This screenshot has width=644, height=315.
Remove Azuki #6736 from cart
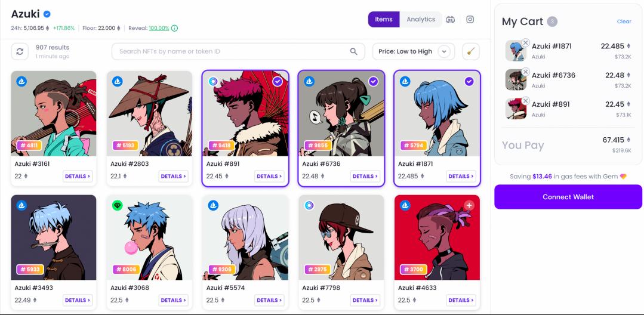[x=525, y=72]
